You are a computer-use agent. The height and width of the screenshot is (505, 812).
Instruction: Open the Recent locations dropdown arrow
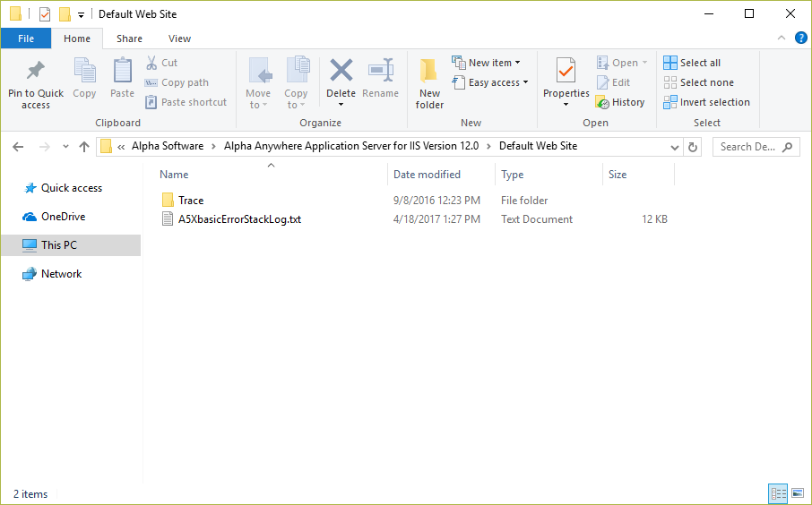tap(65, 147)
